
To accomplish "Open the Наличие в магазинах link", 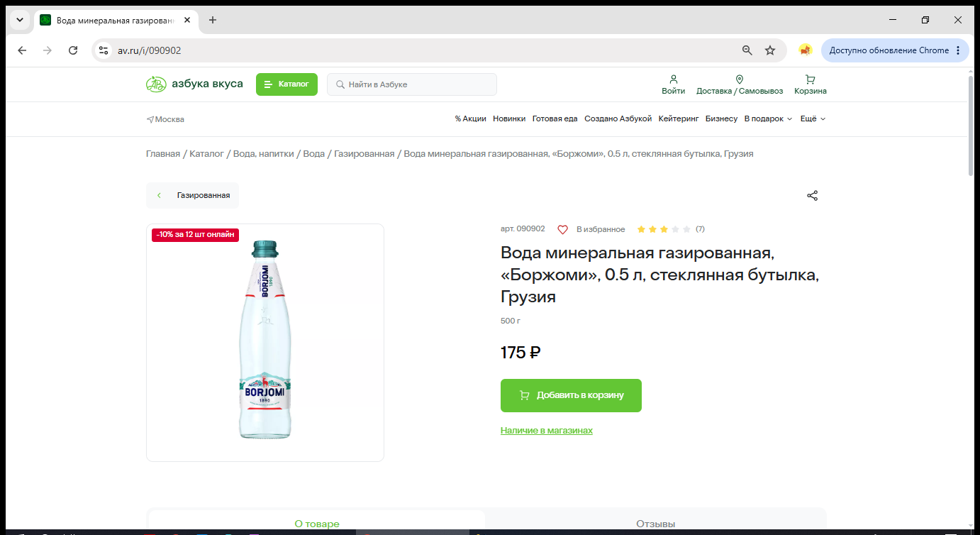I will [x=547, y=431].
